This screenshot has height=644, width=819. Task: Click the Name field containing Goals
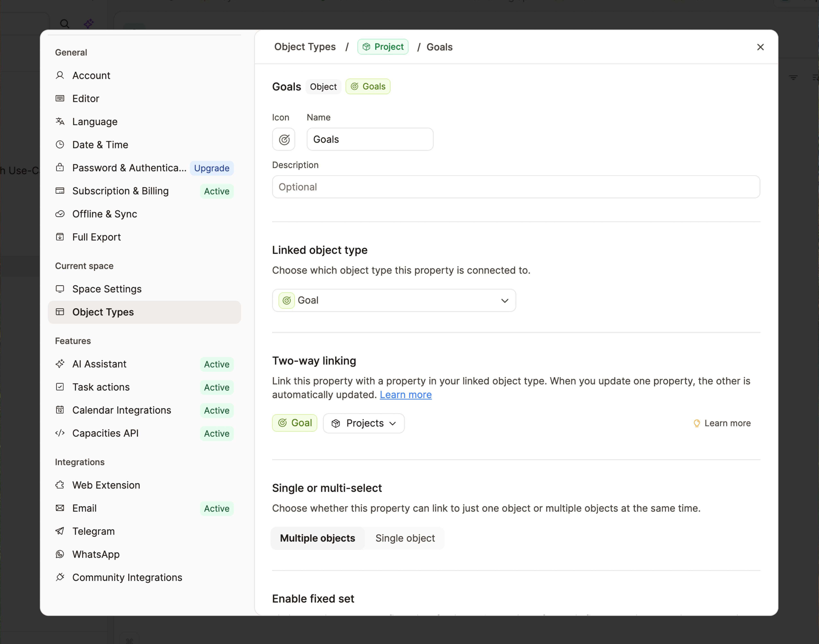370,140
